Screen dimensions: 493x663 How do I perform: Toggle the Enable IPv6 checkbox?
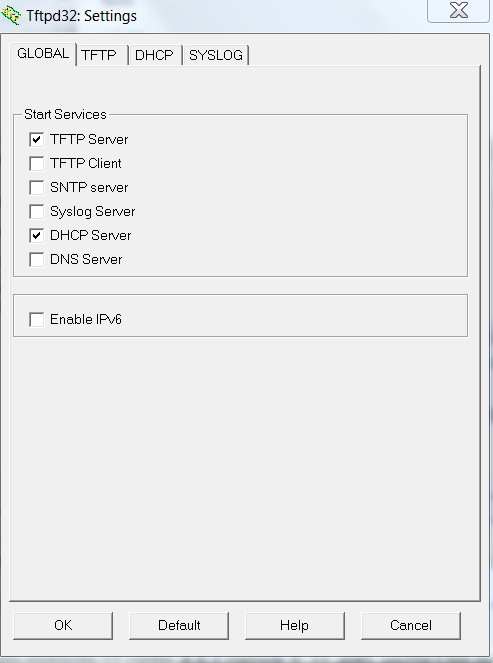click(37, 320)
